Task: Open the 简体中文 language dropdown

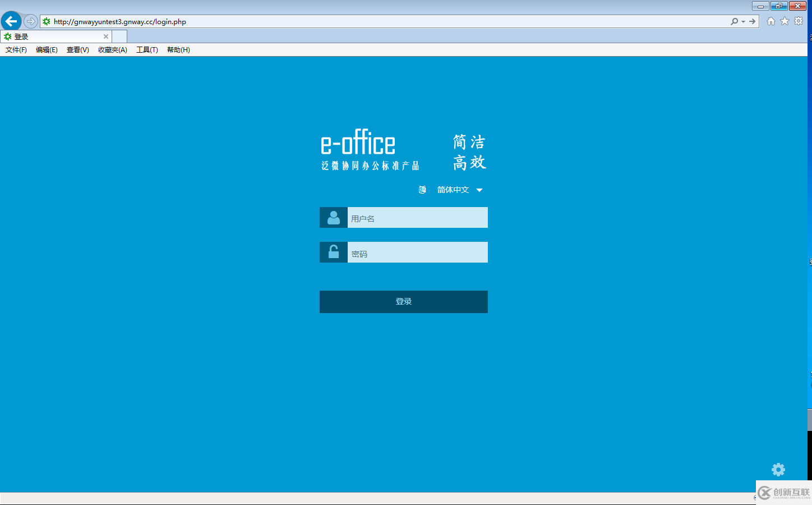Action: (453, 190)
